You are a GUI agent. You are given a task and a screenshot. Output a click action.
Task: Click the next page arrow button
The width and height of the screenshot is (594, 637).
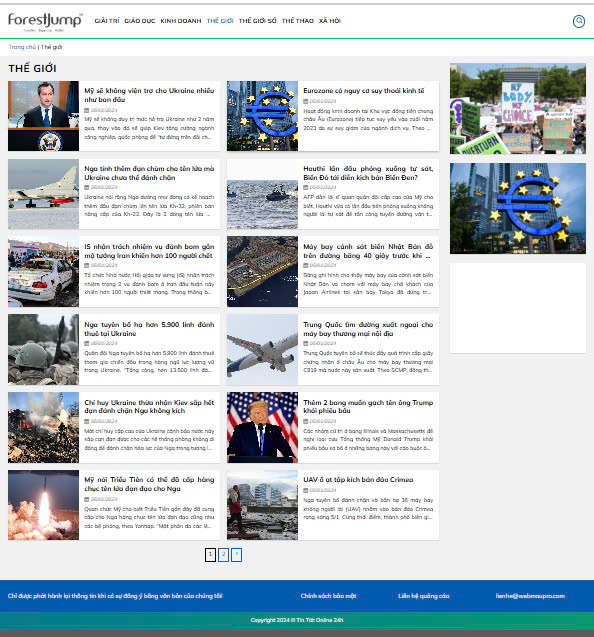tap(236, 555)
